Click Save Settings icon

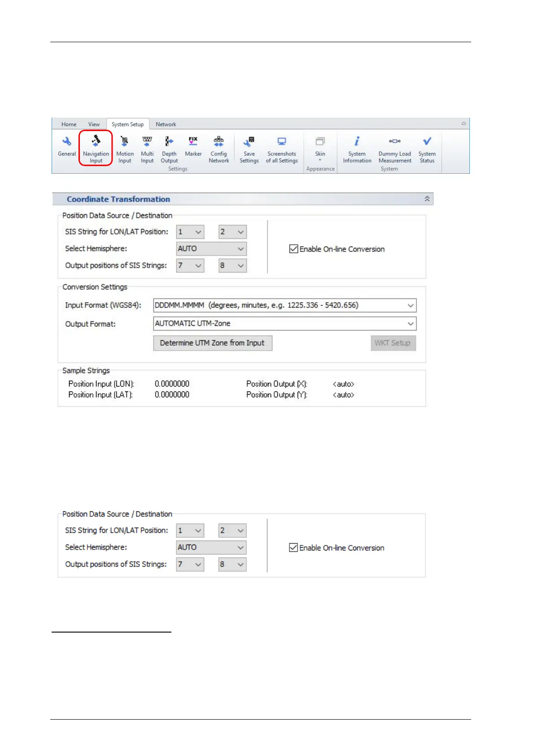[x=249, y=149]
